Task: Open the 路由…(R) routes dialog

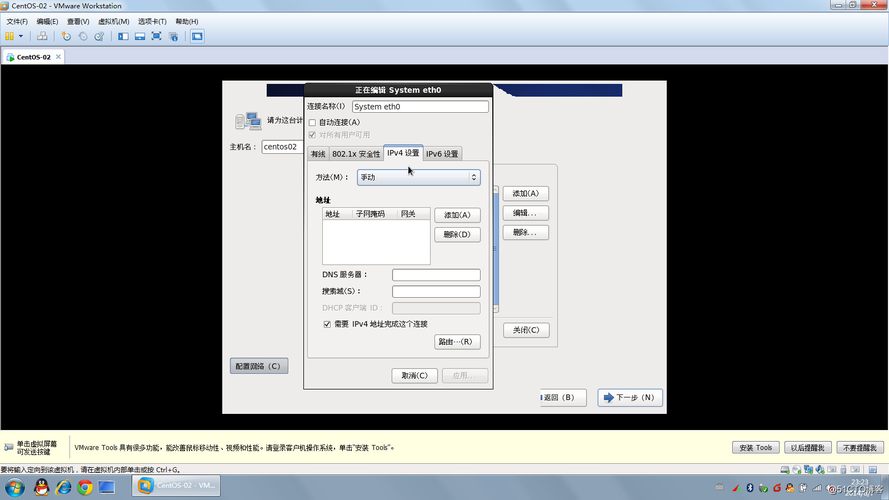Action: click(x=457, y=342)
